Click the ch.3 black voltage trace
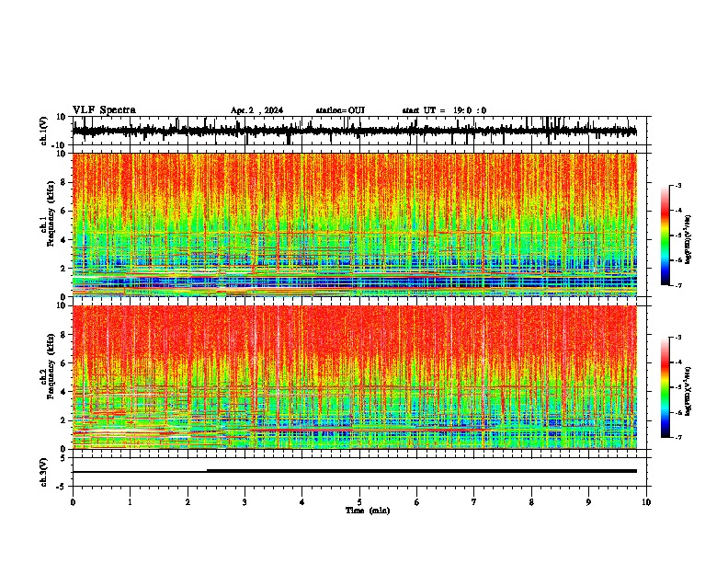Screen dimensions: 728x563 pyautogui.click(x=355, y=471)
